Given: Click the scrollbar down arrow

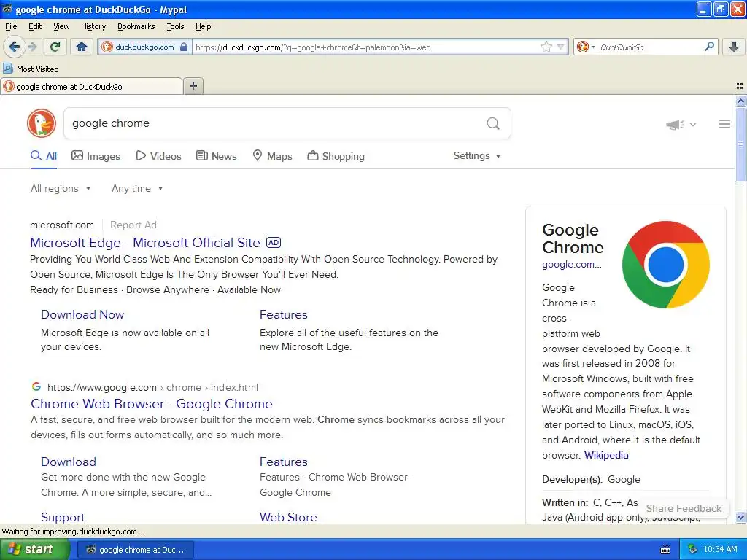Looking at the screenshot, I should point(740,517).
